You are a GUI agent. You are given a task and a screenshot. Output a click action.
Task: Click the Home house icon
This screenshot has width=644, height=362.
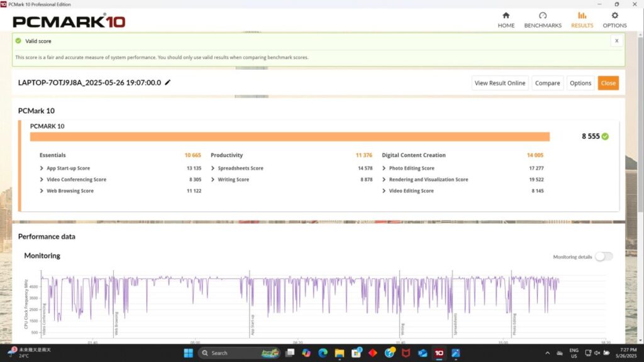pyautogui.click(x=506, y=16)
